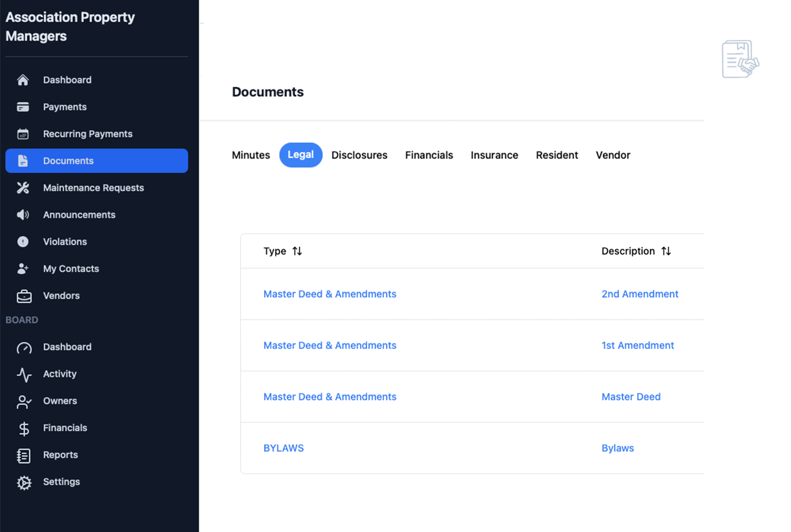This screenshot has width=791, height=532.
Task: Click the megaphone Announcements icon
Action: pos(23,215)
